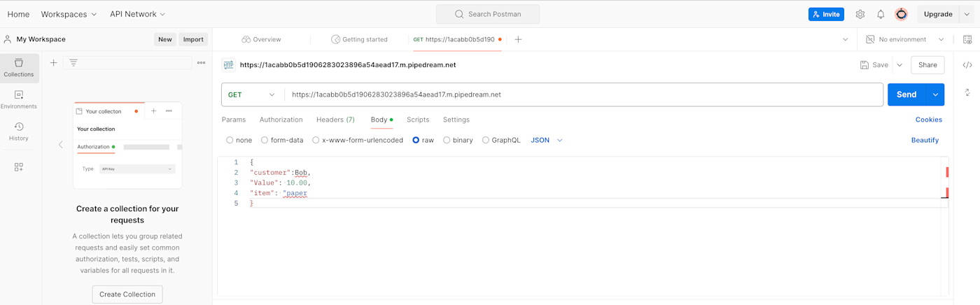Viewport: 980px width, 305px height.
Task: Expand the Upgrade dropdown arrow
Action: 967,14
